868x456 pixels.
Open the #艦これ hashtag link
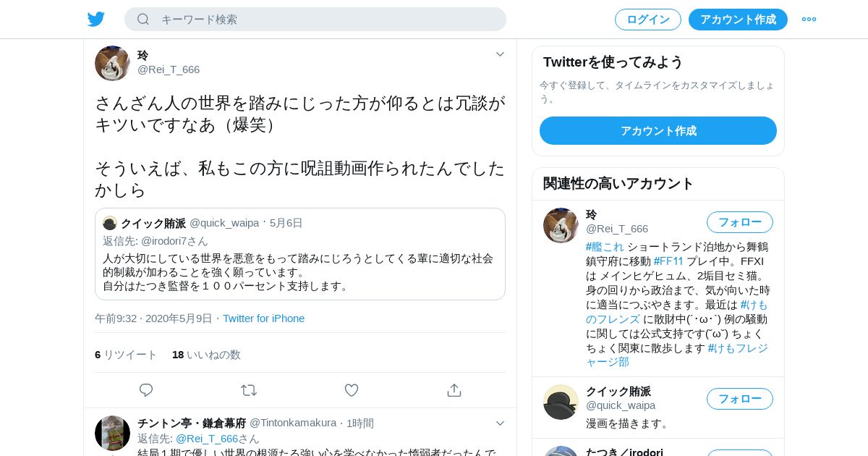click(605, 247)
